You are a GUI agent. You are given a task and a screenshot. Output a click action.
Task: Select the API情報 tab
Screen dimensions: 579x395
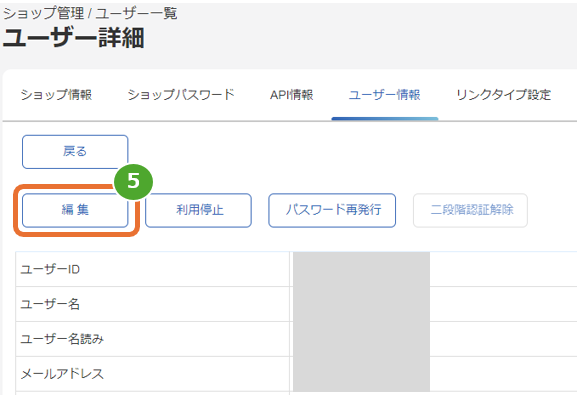(292, 95)
